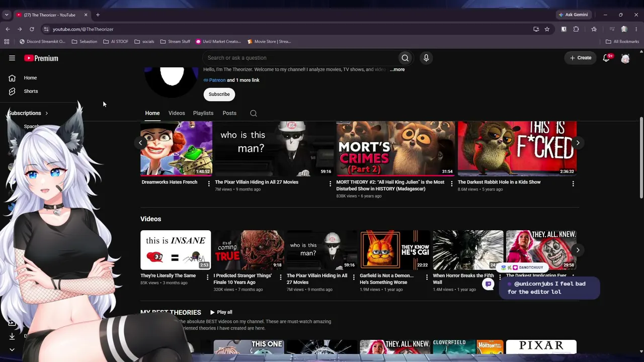This screenshot has width=644, height=362.
Task: Open the Home icon in the sidebar
Action: (x=12, y=78)
